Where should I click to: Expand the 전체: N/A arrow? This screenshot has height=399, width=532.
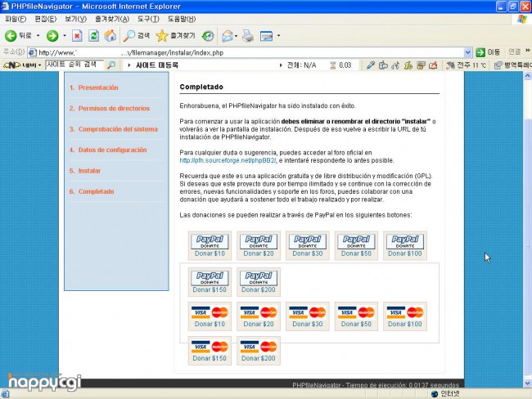281,65
